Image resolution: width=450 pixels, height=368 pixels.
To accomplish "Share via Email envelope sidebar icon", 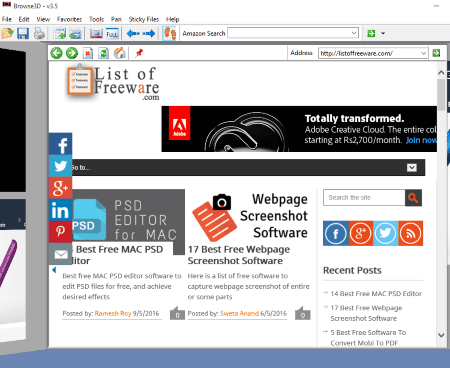I will click(60, 254).
